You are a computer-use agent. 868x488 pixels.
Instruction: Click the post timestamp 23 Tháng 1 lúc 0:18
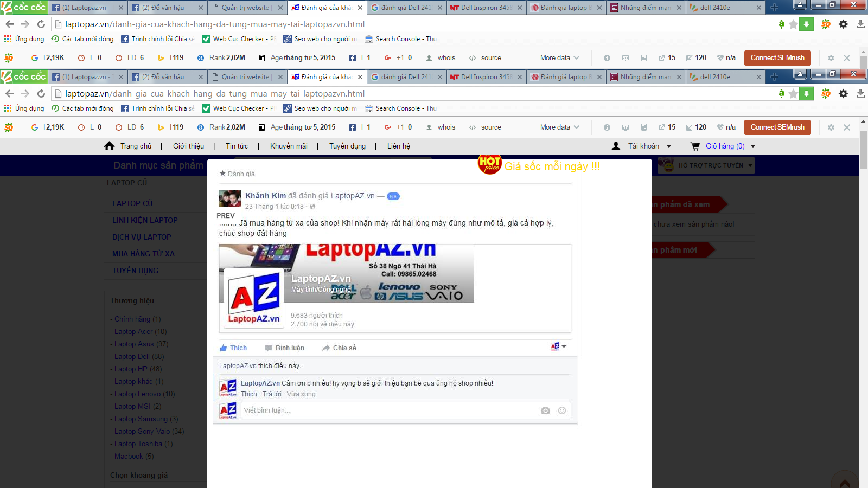(275, 207)
